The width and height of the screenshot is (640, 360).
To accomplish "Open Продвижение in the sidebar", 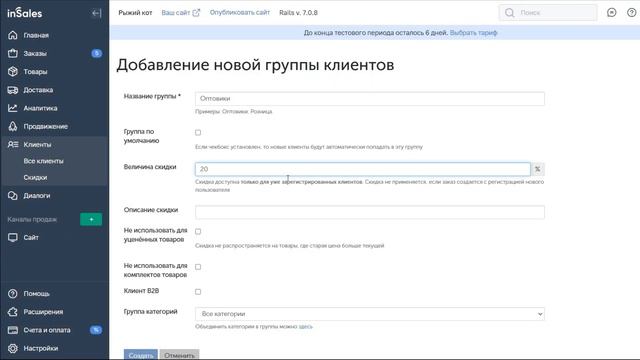I will [45, 127].
